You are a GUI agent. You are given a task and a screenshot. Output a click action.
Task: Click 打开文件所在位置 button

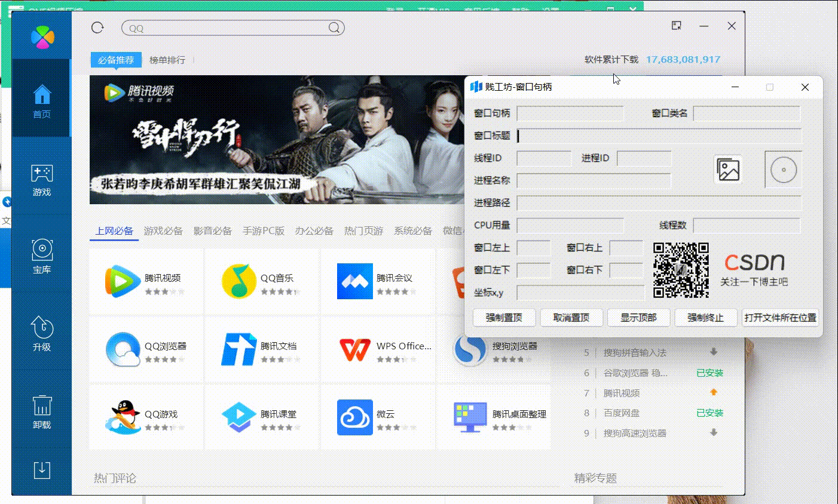click(x=780, y=318)
